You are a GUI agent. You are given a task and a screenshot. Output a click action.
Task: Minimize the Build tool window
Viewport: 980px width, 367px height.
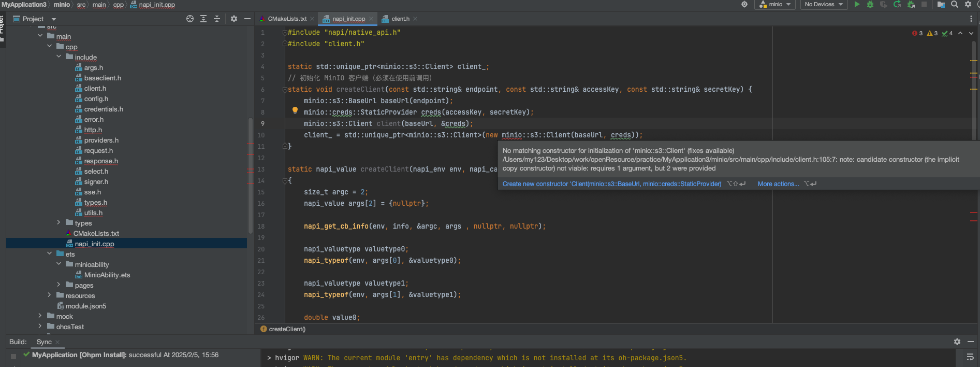point(971,342)
